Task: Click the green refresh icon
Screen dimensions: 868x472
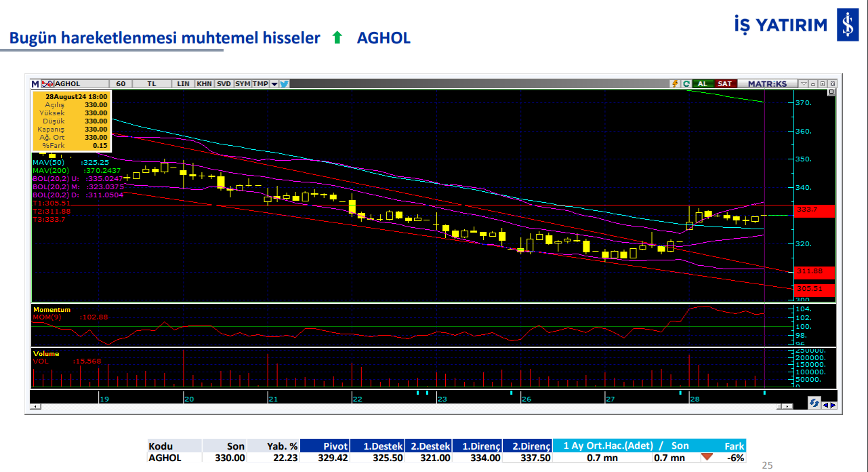Action: tap(686, 84)
